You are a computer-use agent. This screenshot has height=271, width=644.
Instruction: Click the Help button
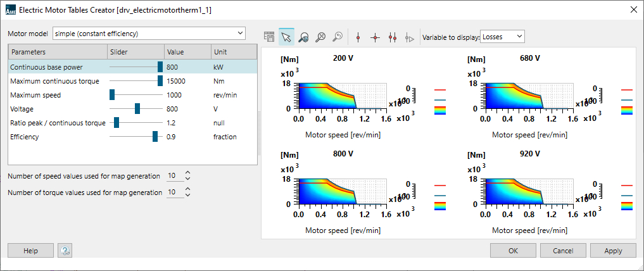30,251
